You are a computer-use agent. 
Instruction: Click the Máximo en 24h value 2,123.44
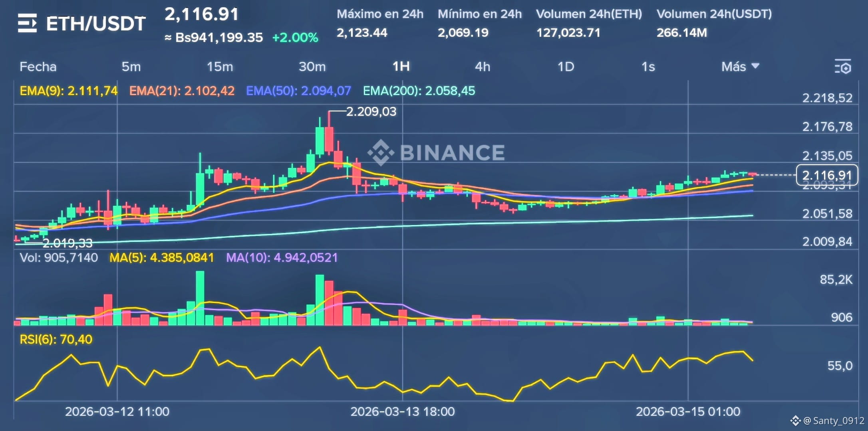click(362, 33)
